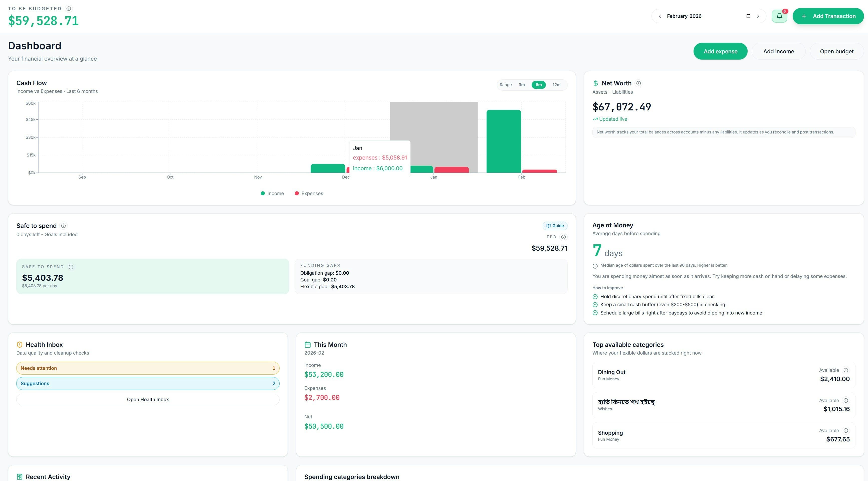Select the 12m cash flow range
This screenshot has width=868, height=481.
[556, 85]
